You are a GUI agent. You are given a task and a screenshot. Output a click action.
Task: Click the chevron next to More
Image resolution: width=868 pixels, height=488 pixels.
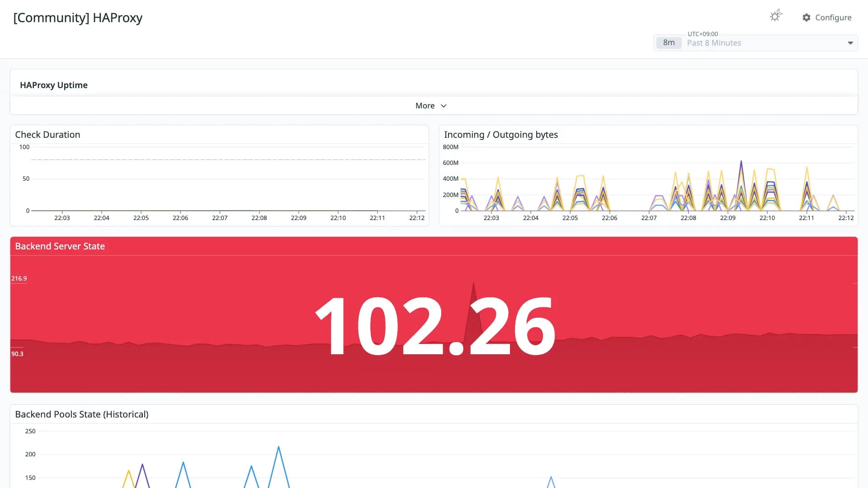[443, 106]
